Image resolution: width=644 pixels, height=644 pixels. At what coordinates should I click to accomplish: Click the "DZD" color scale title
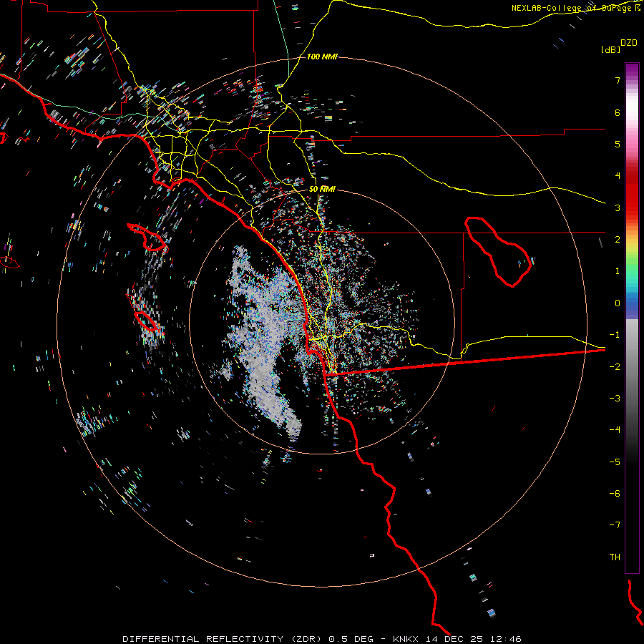tap(629, 43)
